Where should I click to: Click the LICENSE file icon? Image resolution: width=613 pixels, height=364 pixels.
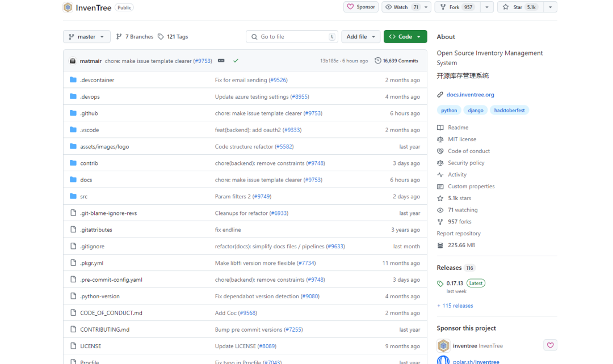coord(73,346)
